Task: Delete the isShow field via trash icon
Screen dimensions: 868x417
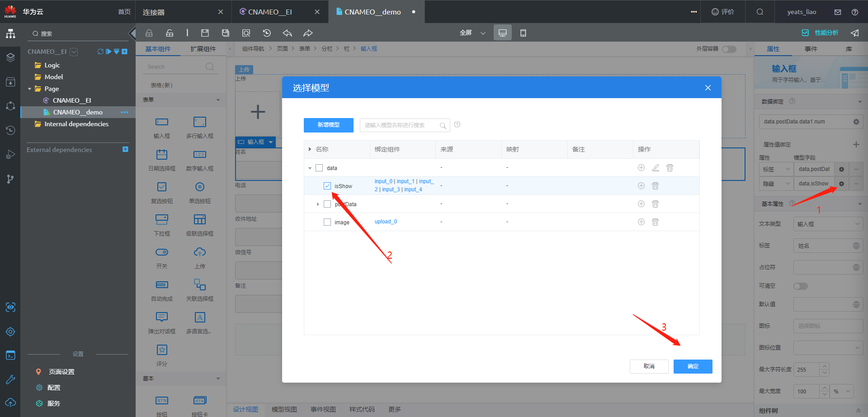Action: (655, 186)
